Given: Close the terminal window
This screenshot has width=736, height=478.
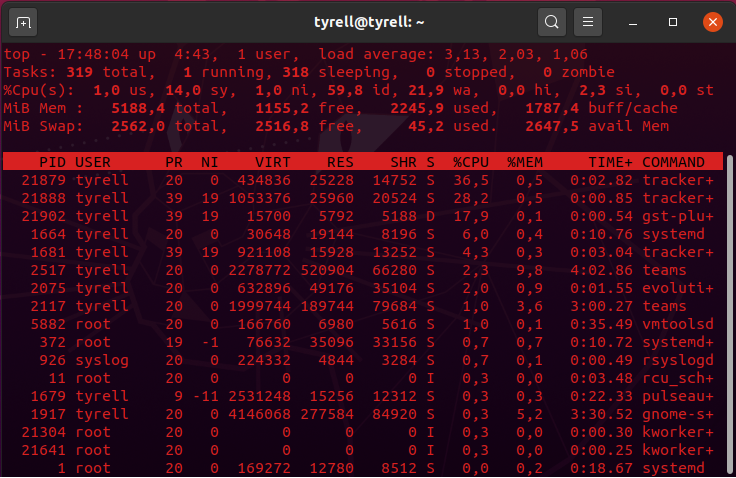Looking at the screenshot, I should (712, 21).
